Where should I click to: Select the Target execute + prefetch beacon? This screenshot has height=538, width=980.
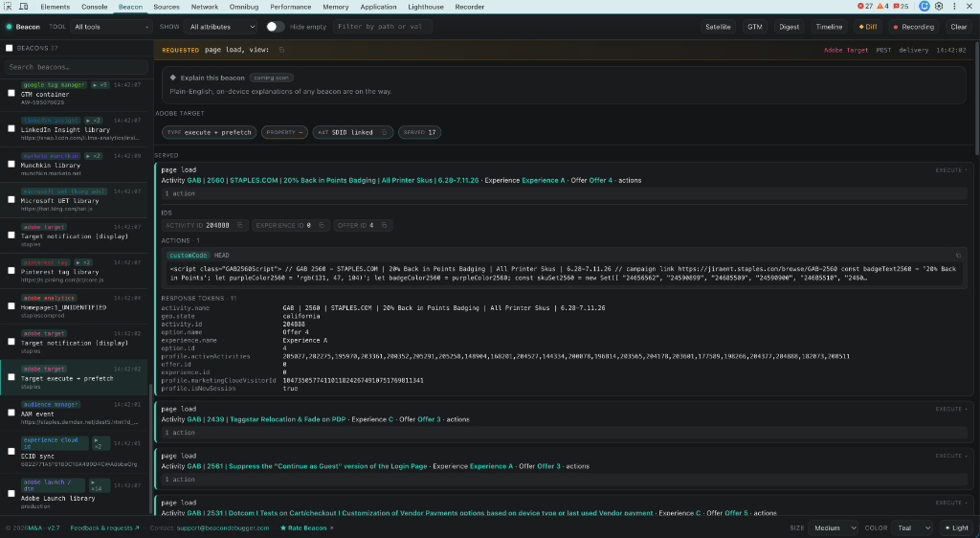click(75, 377)
